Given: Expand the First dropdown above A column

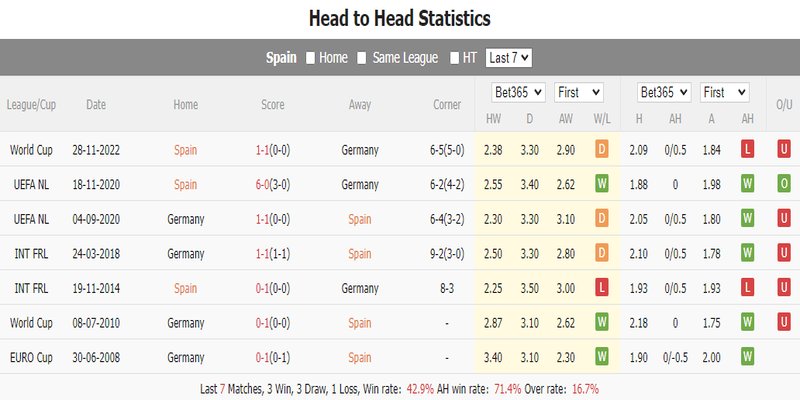Looking at the screenshot, I should click(724, 92).
